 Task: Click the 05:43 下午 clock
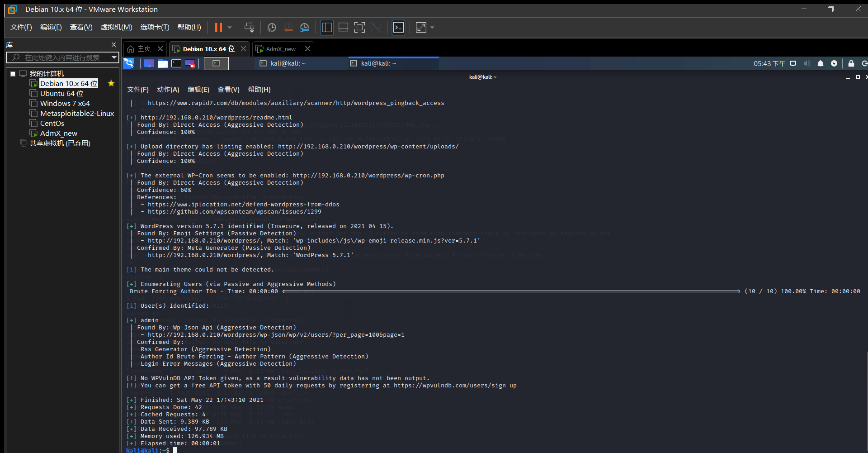(769, 63)
